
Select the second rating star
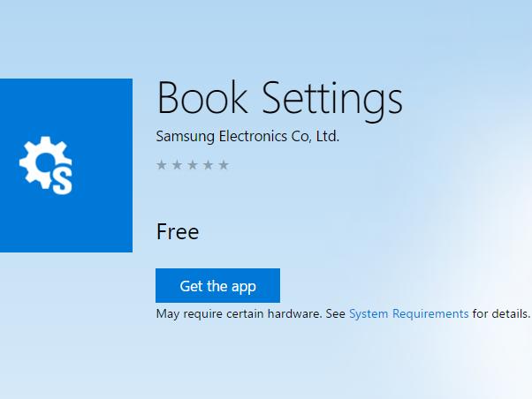tap(177, 165)
